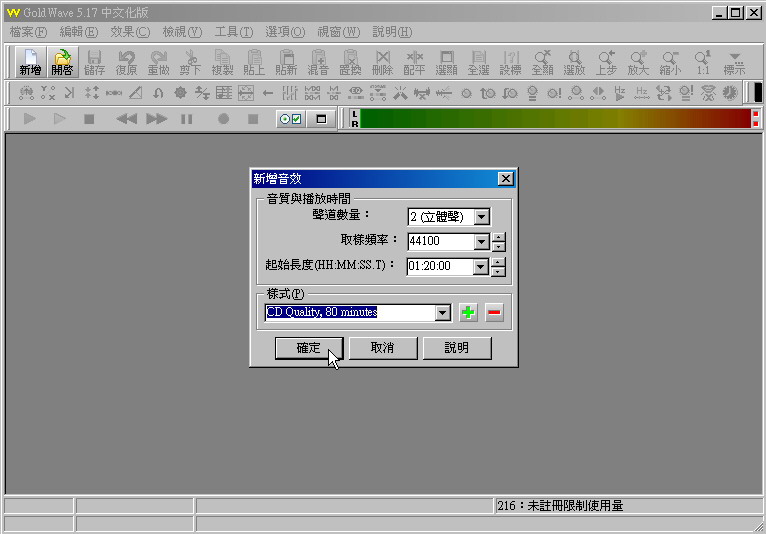Screen dimensions: 766x534
Task: Click the 放大 (Zoom in) toolbar icon
Action: coord(638,62)
